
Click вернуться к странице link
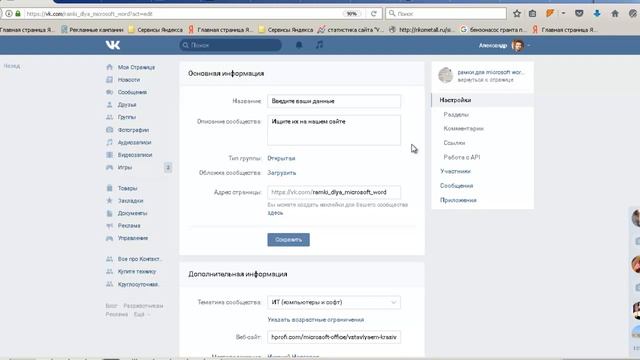tap(485, 80)
